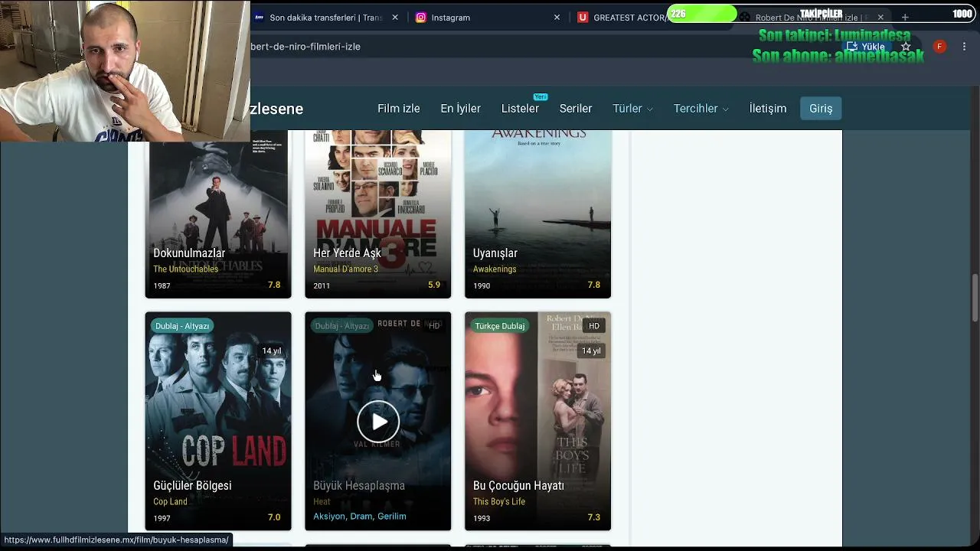
Task: Open a new browser tab
Action: point(905,18)
